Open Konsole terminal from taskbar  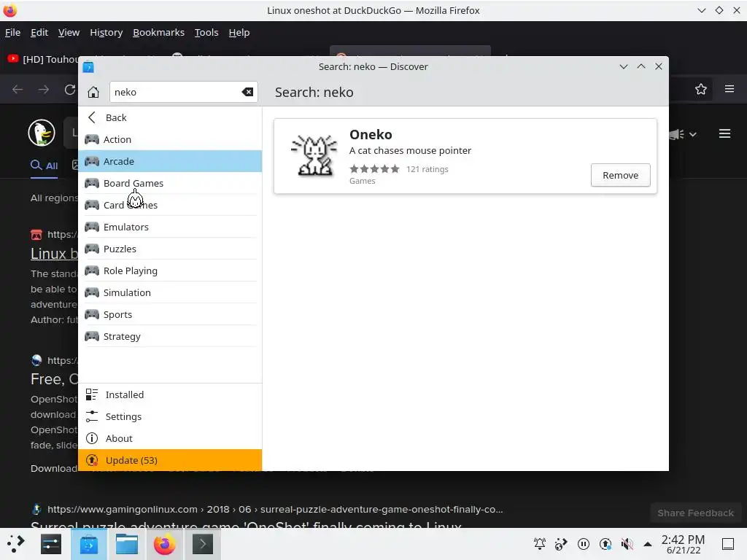203,544
